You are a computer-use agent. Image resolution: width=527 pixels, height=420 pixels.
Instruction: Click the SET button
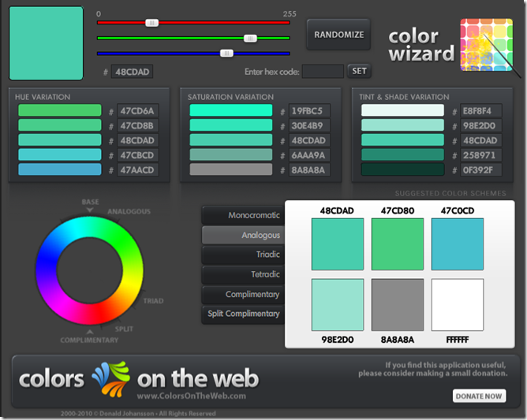click(359, 71)
